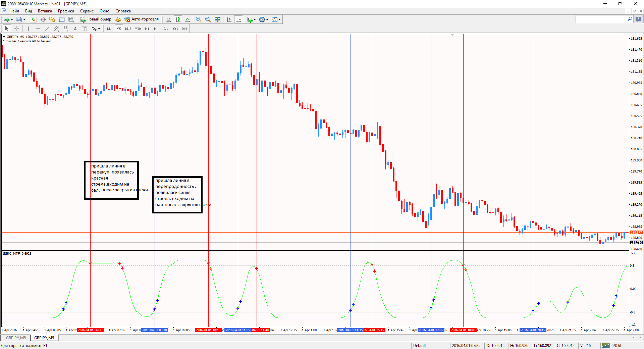
Task: Select the Text tool letter A
Action: pos(75,29)
